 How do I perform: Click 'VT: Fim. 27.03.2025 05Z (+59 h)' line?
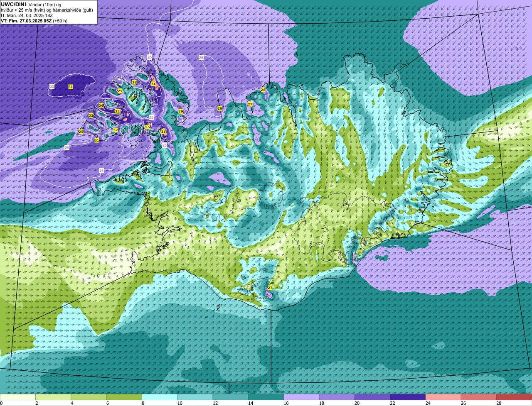(x=34, y=21)
